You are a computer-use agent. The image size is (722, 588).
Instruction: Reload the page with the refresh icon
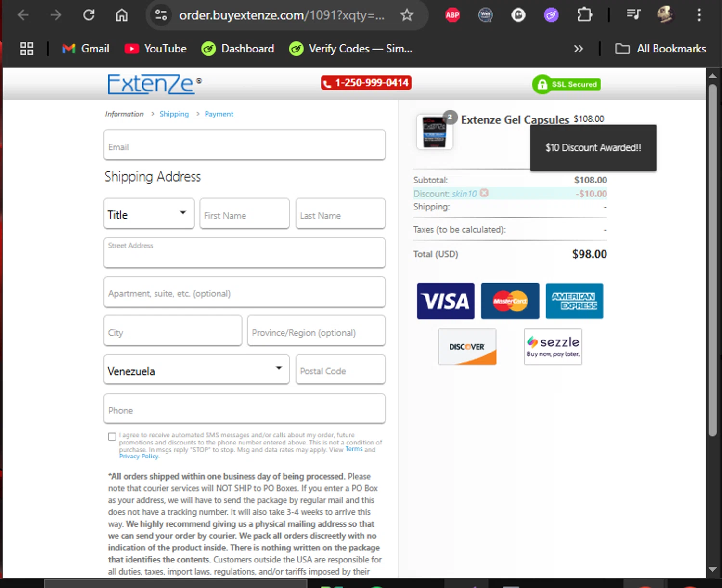click(89, 15)
